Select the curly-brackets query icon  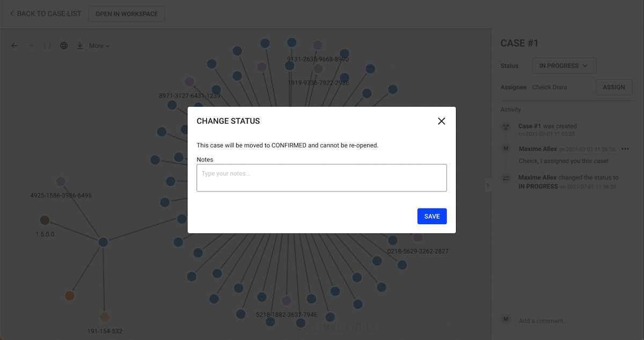click(47, 46)
